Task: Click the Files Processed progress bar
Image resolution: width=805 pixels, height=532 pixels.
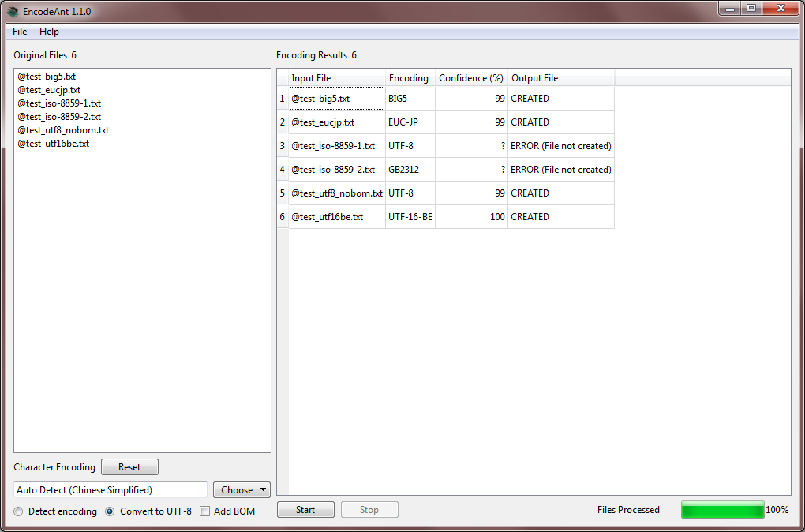Action: click(722, 510)
